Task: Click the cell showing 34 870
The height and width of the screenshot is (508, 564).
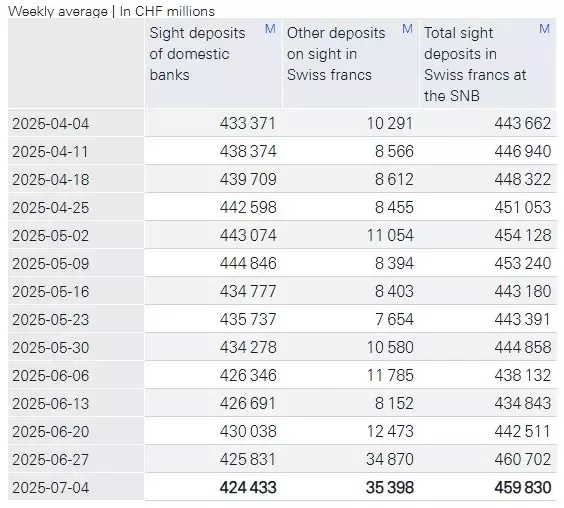Action: 390,459
